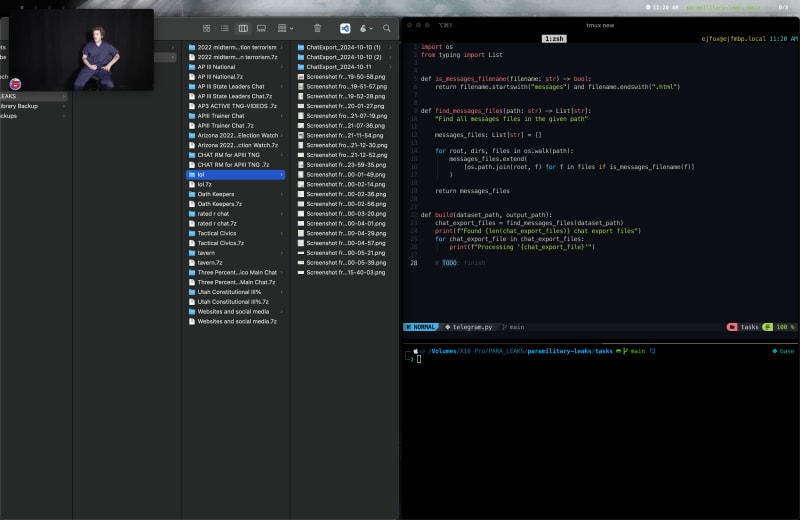Expand chevron beside 'ChatExport_2024-10-11' folder

click(391, 67)
